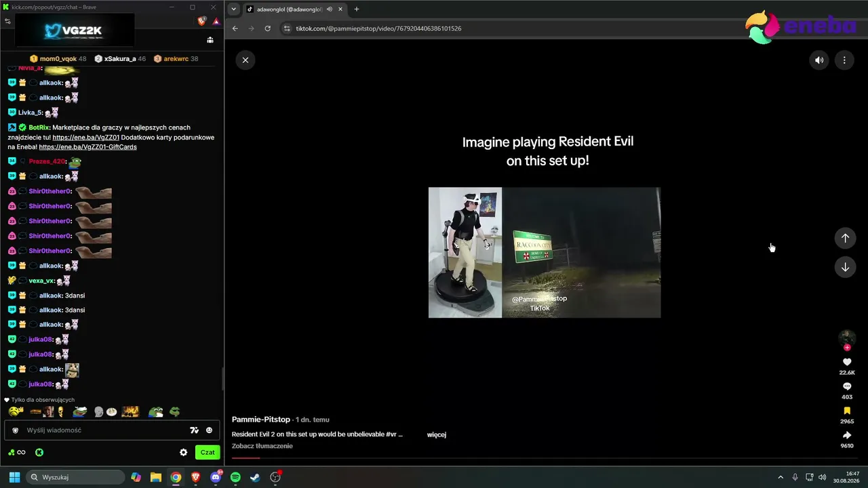Go to the previous TikTok video
Screen dimensions: 868x488
[x=845, y=238]
